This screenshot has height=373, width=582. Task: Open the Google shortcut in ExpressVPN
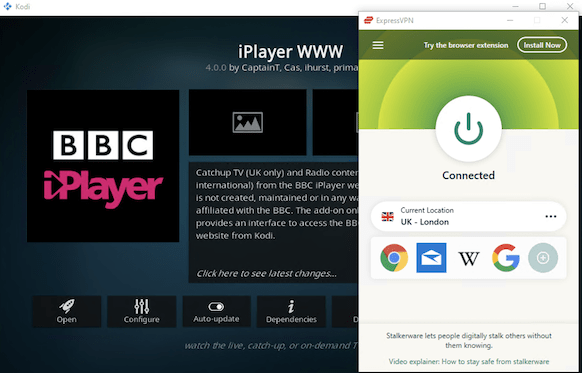pyautogui.click(x=506, y=258)
